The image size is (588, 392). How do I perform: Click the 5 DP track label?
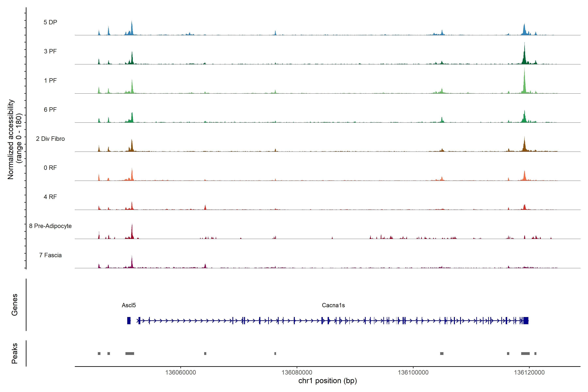coord(50,22)
